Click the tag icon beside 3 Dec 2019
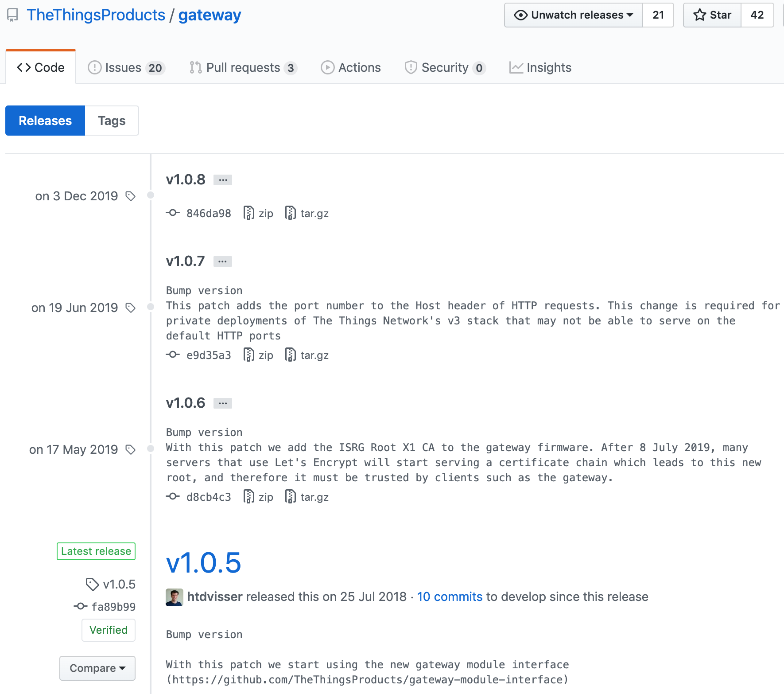Image resolution: width=784 pixels, height=694 pixels. [x=130, y=196]
